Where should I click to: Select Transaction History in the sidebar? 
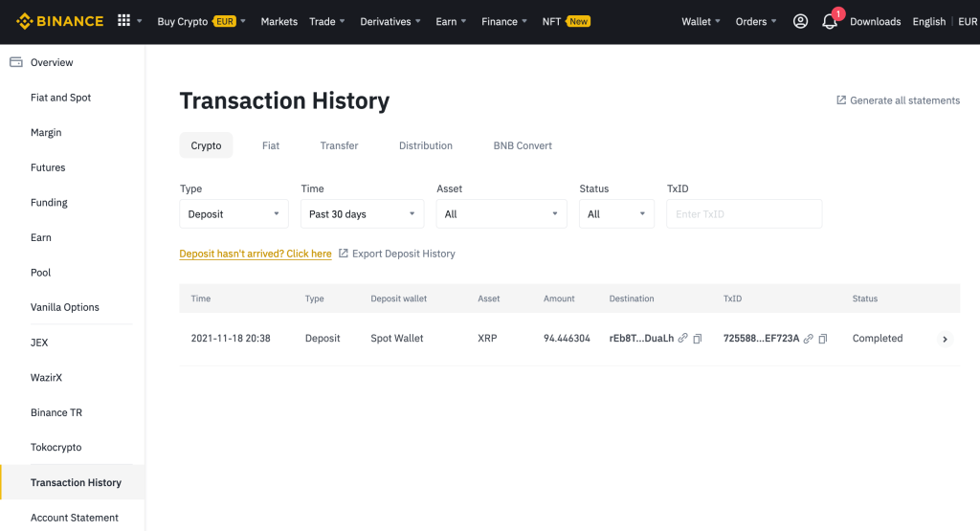click(x=73, y=482)
